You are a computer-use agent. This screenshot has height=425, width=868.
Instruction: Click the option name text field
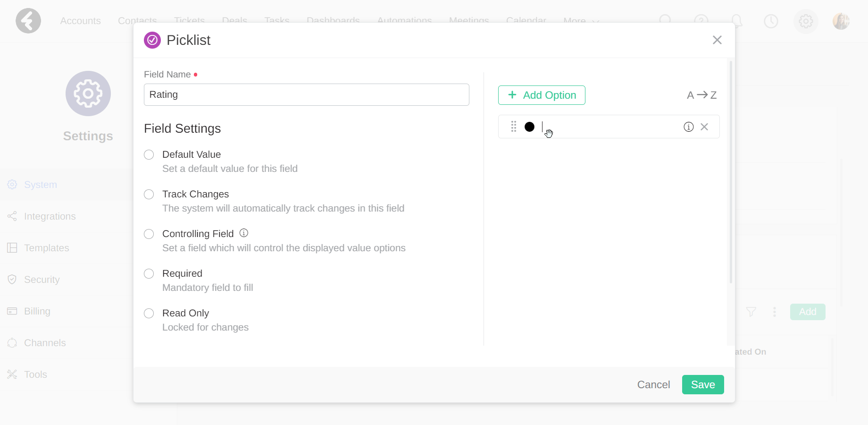[x=609, y=127]
